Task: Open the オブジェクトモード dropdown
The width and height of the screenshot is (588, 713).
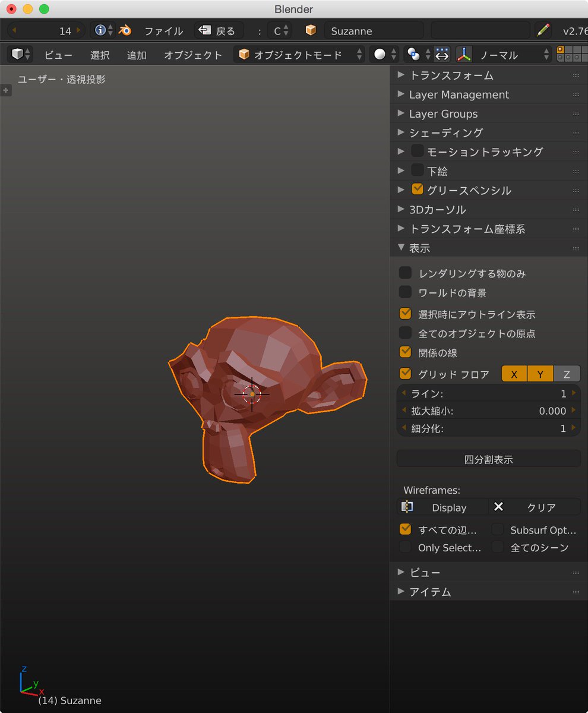Action: pos(299,55)
